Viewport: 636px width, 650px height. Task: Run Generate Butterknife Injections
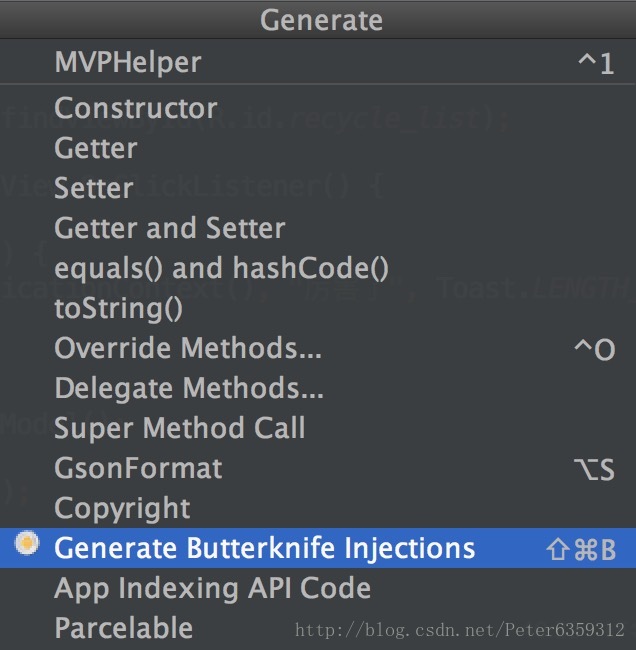[x=318, y=548]
